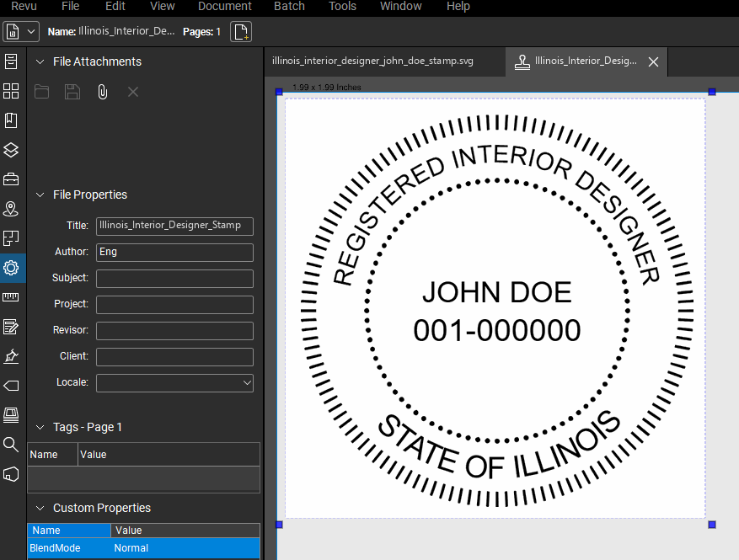Click the Tags table Name column header
Viewport: 739px width, 560px height.
(x=52, y=455)
